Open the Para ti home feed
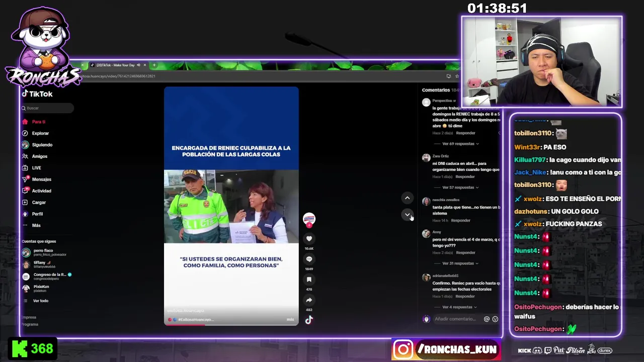This screenshot has width=644, height=362. click(x=38, y=122)
